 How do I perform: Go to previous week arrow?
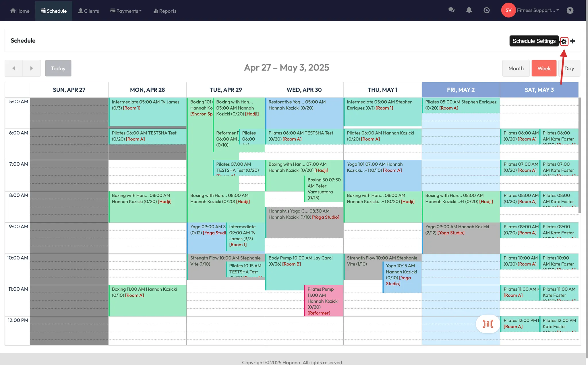click(x=14, y=68)
